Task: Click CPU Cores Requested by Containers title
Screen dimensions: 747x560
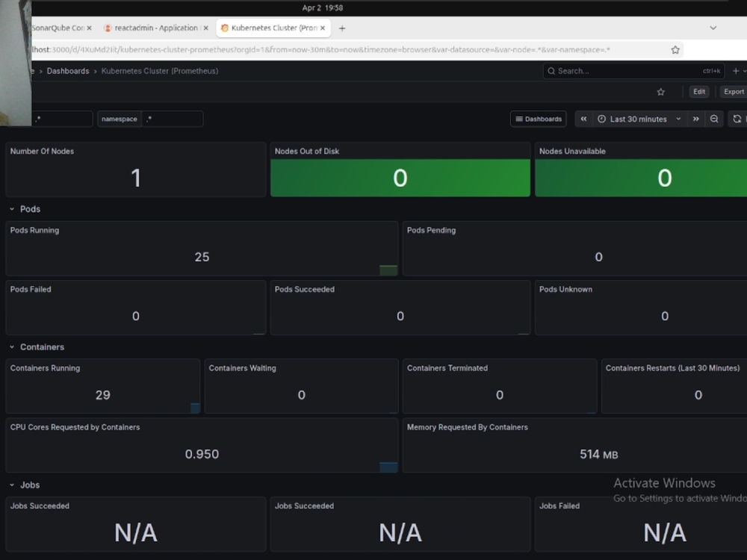Action: click(x=75, y=428)
